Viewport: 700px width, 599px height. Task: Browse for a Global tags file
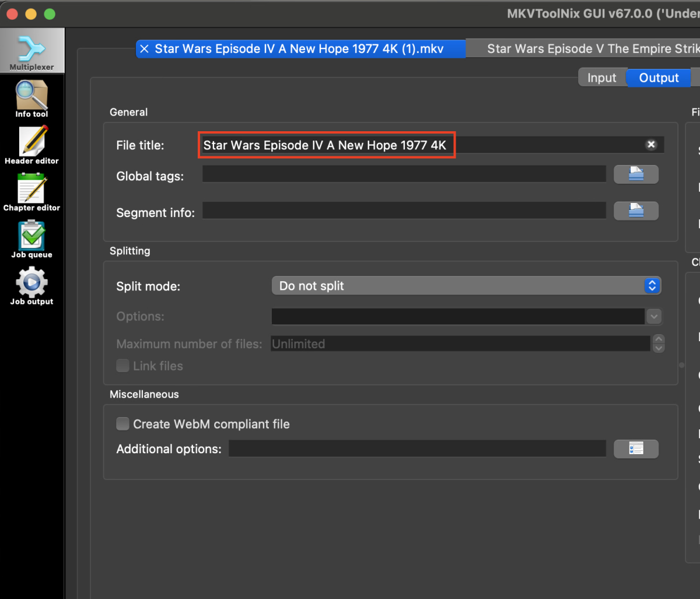[636, 174]
